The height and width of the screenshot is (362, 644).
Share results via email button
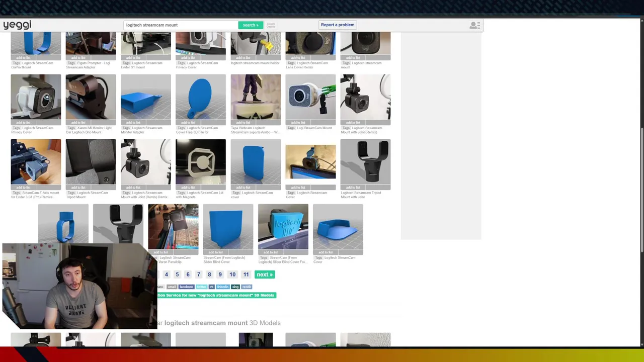pyautogui.click(x=172, y=287)
